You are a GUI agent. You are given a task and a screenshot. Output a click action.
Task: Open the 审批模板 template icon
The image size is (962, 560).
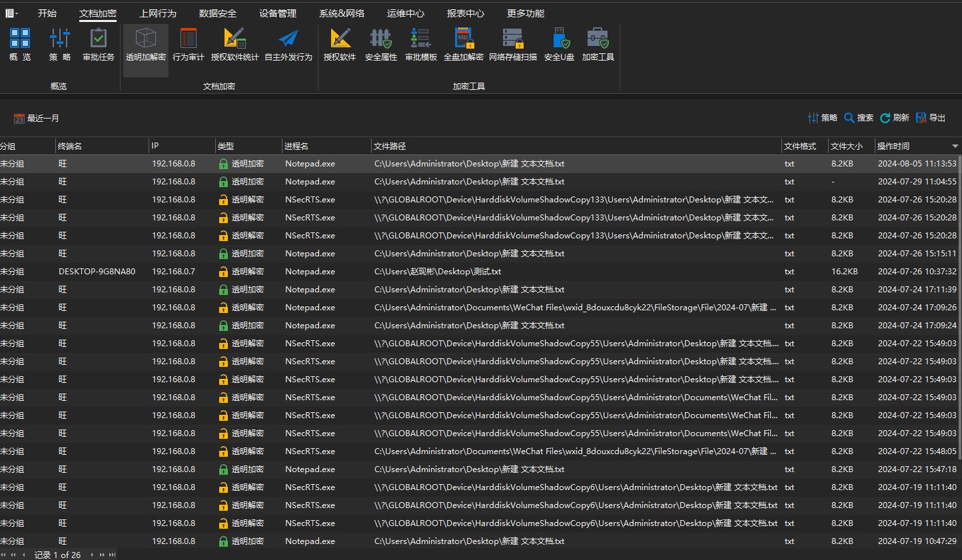pyautogui.click(x=421, y=45)
